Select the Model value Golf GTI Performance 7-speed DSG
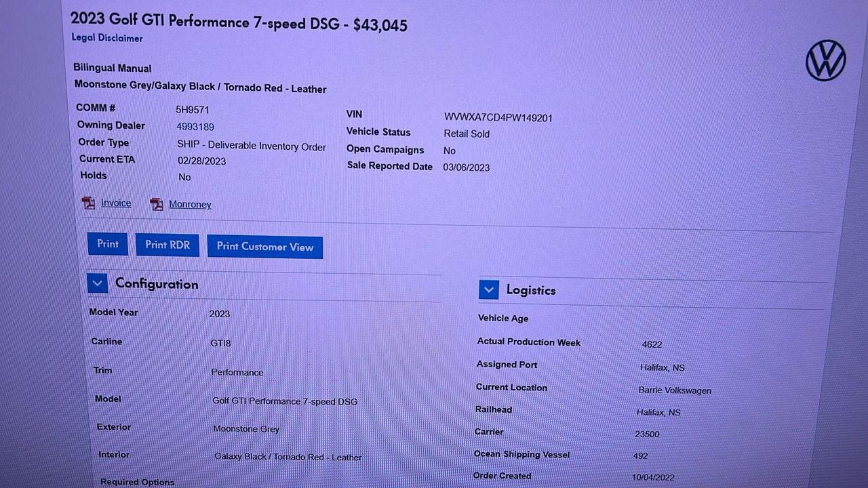The height and width of the screenshot is (488, 868). [x=285, y=401]
